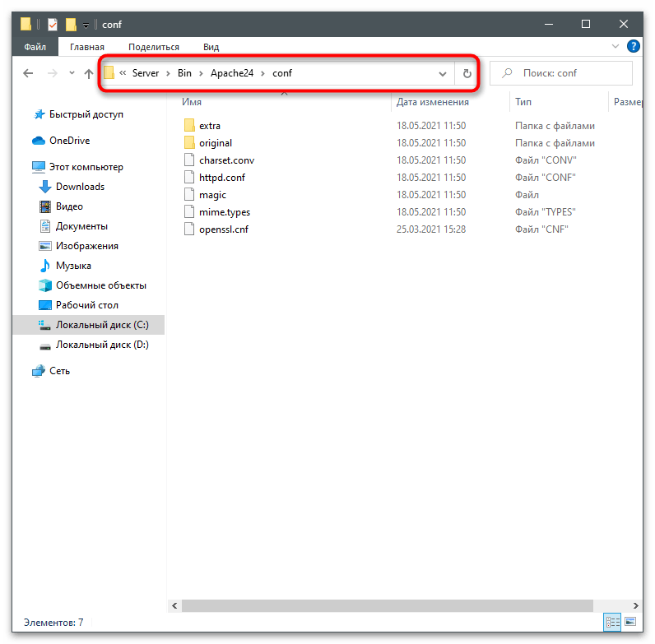Open Видео in the sidebar
655x644 pixels.
tap(69, 206)
